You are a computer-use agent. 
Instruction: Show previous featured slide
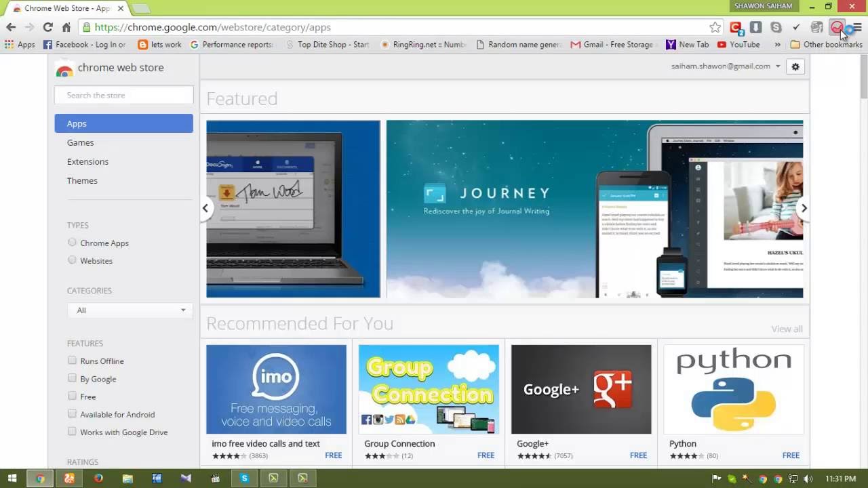click(x=205, y=208)
